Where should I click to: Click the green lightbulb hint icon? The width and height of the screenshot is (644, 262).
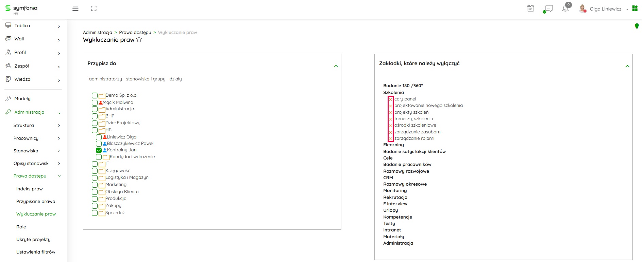point(637,26)
